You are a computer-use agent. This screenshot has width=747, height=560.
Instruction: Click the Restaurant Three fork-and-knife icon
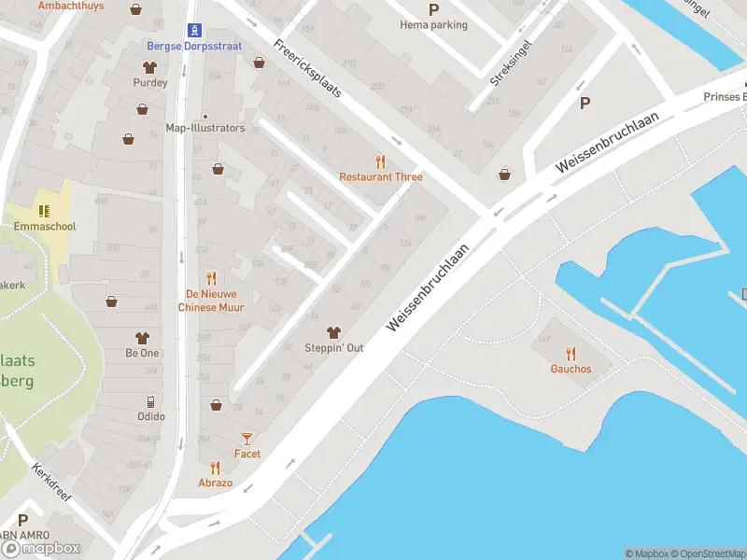pos(380,161)
